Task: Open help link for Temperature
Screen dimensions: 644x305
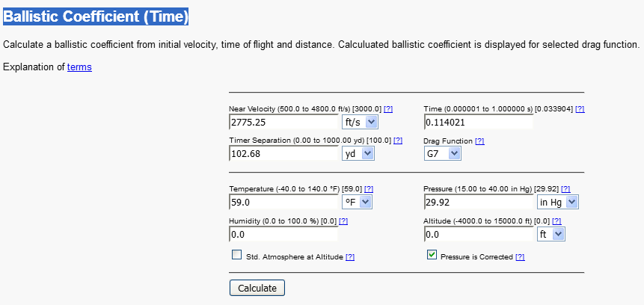Action: click(x=368, y=189)
